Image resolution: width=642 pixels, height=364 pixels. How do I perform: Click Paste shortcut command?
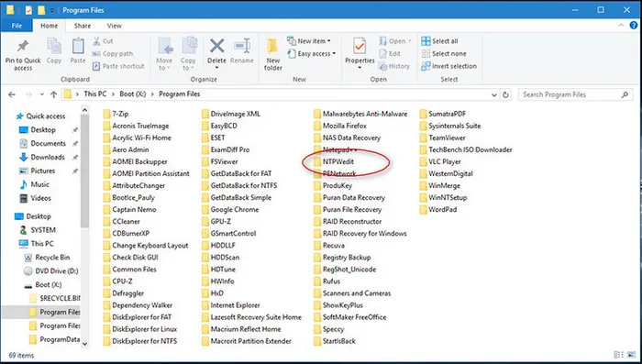pos(118,66)
